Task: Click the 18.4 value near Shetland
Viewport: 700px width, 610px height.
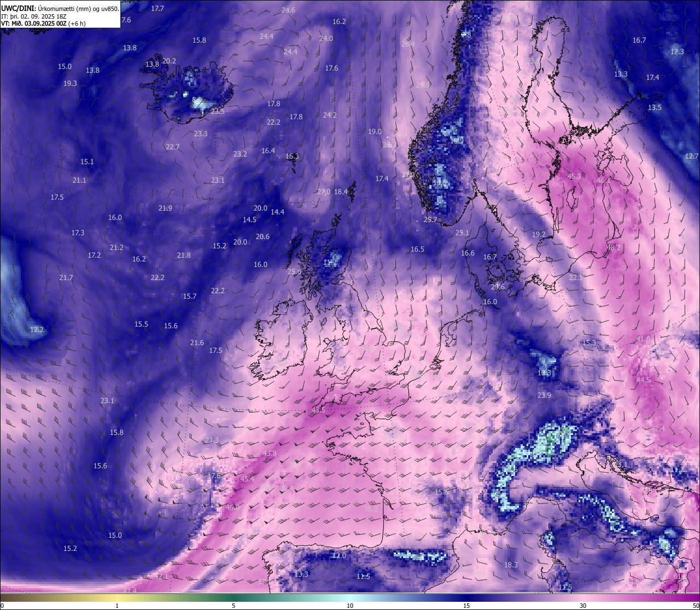Action: tap(341, 191)
